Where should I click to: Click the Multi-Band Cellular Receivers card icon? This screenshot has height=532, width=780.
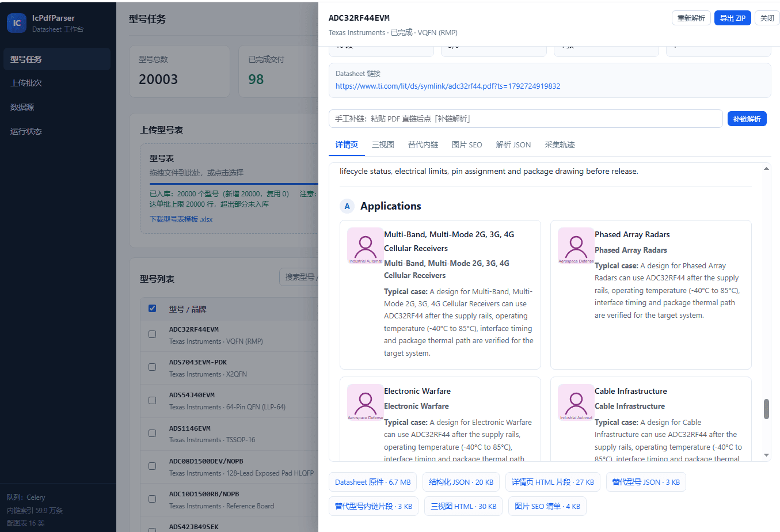coord(365,246)
